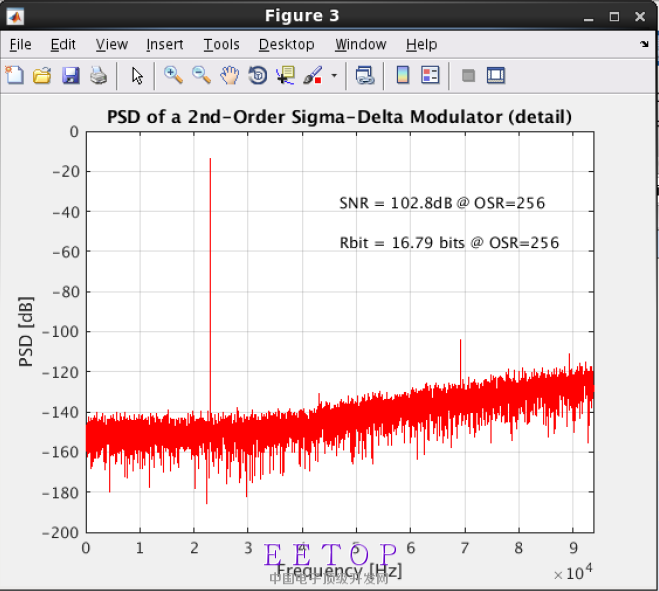Viewport: 659px width, 591px height.
Task: Open the Desktop menu
Action: (287, 44)
